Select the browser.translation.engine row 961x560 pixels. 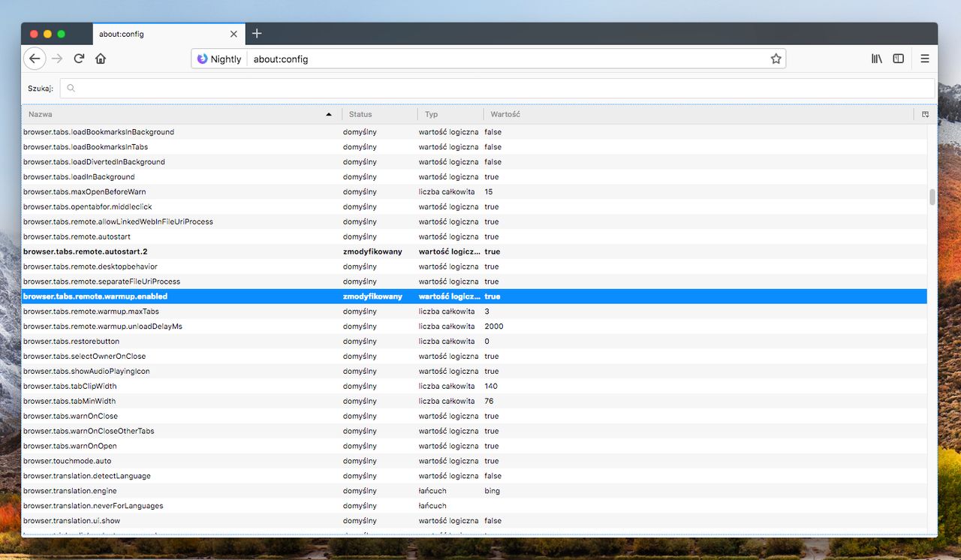tap(474, 491)
